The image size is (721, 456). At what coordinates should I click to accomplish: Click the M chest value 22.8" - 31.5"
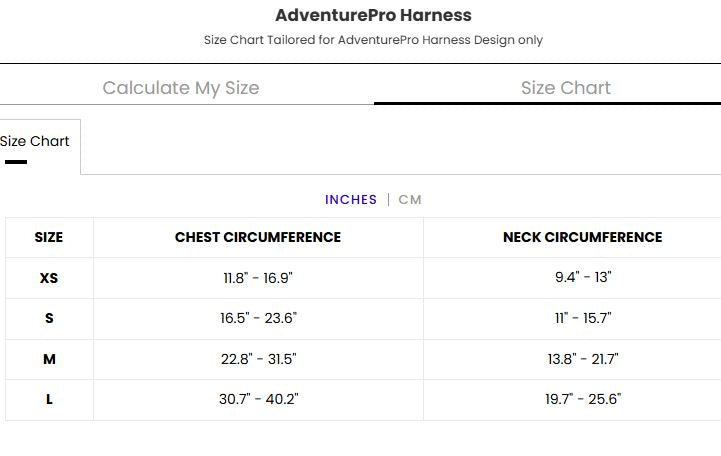coord(258,359)
